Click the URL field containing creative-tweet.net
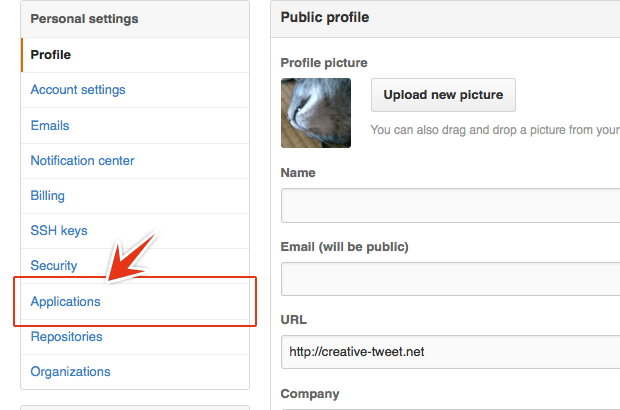 [450, 352]
